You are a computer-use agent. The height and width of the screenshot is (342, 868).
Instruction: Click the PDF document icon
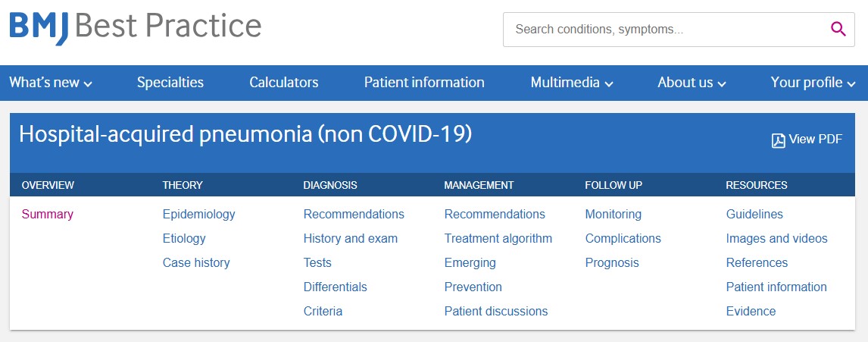(778, 140)
